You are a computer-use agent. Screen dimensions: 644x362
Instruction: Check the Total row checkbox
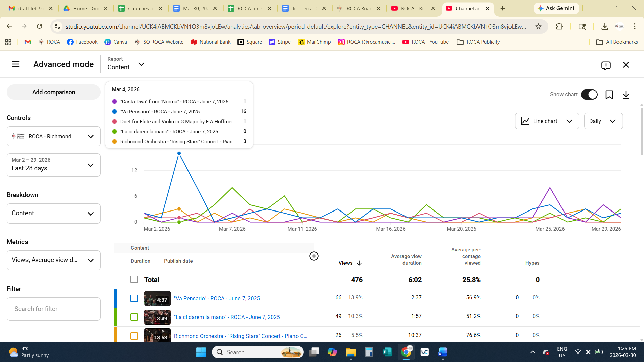pos(134,279)
